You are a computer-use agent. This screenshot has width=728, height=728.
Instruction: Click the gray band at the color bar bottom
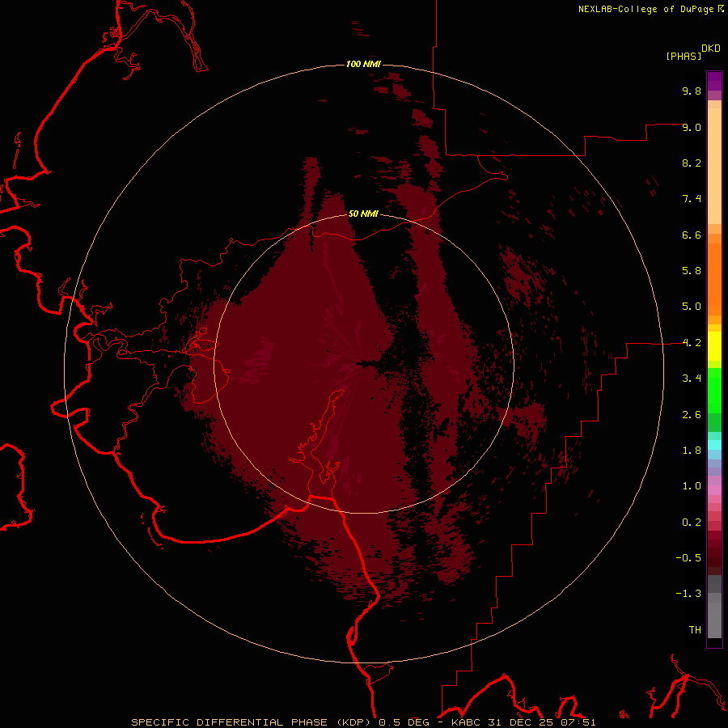click(x=714, y=620)
